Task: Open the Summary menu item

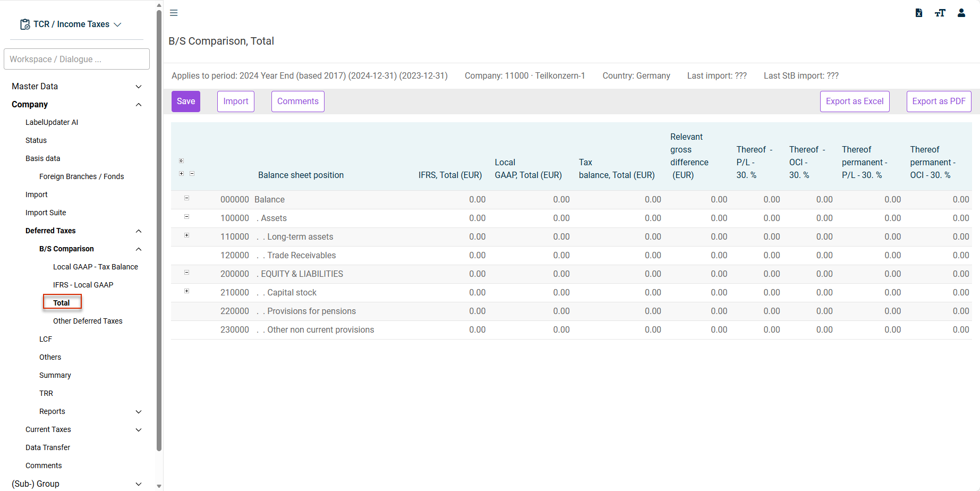Action: (x=55, y=375)
